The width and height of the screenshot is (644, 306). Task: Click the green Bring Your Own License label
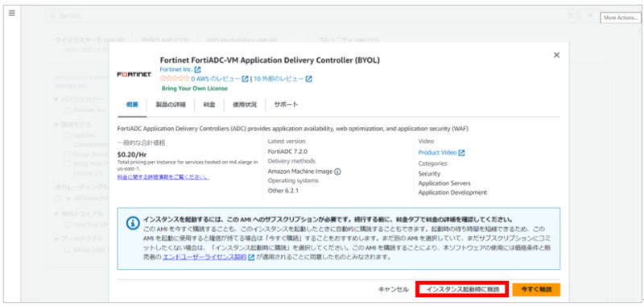coord(194,89)
